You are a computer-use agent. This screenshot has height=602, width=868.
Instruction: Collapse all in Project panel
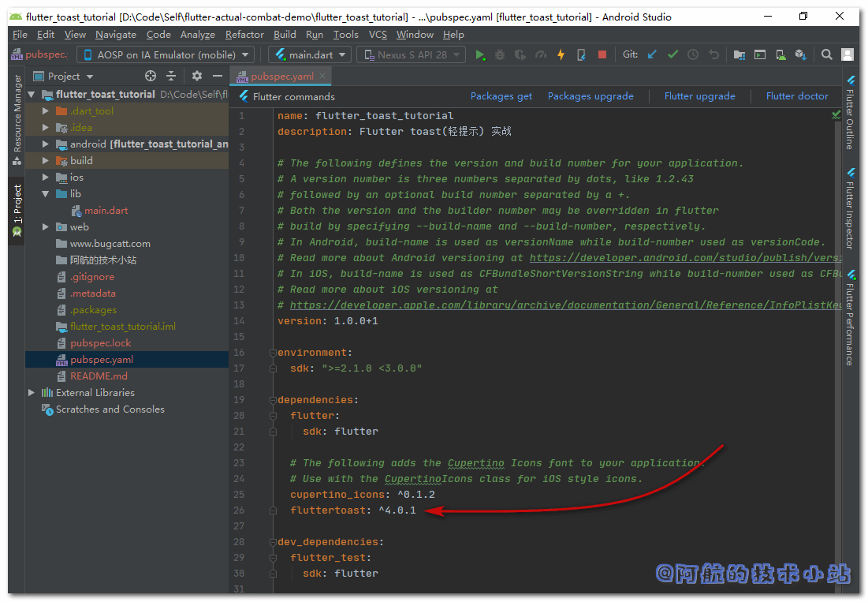coord(171,76)
